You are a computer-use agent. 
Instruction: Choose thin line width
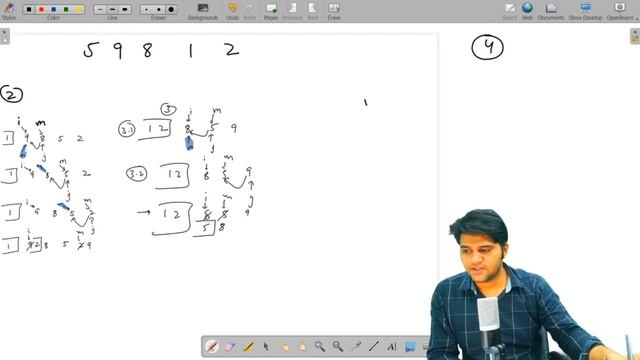pos(100,9)
